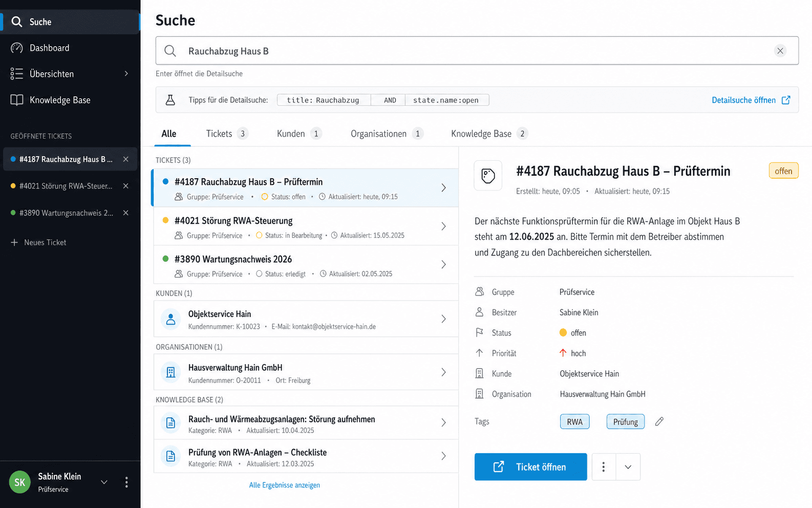The image size is (812, 508).
Task: Close the #3890 Wartungsnachweis opened ticket
Action: (125, 213)
